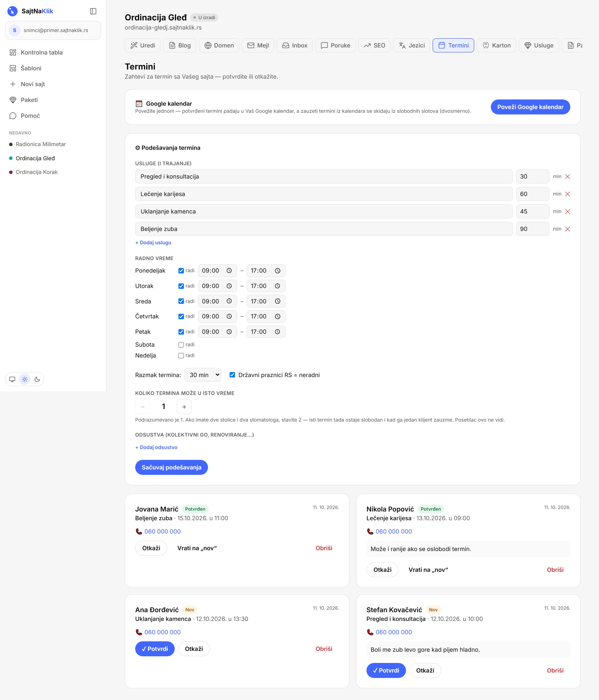599x700 pixels.
Task: Cancel Stefan Kovačević appointment with Otkaži
Action: (425, 671)
